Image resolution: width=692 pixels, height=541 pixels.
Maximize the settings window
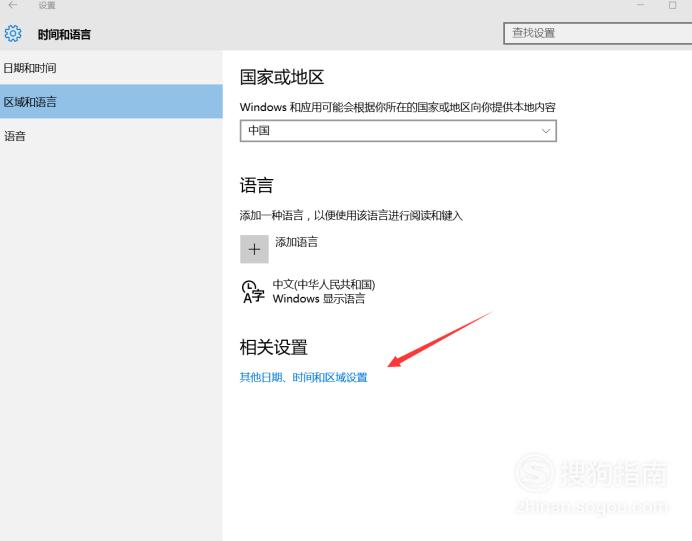point(672,5)
